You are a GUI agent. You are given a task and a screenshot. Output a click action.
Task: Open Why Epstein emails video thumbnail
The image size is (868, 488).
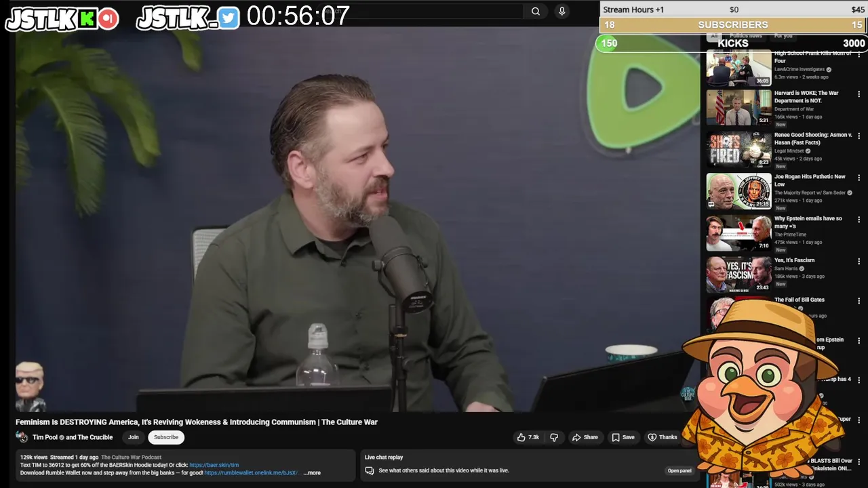(738, 232)
